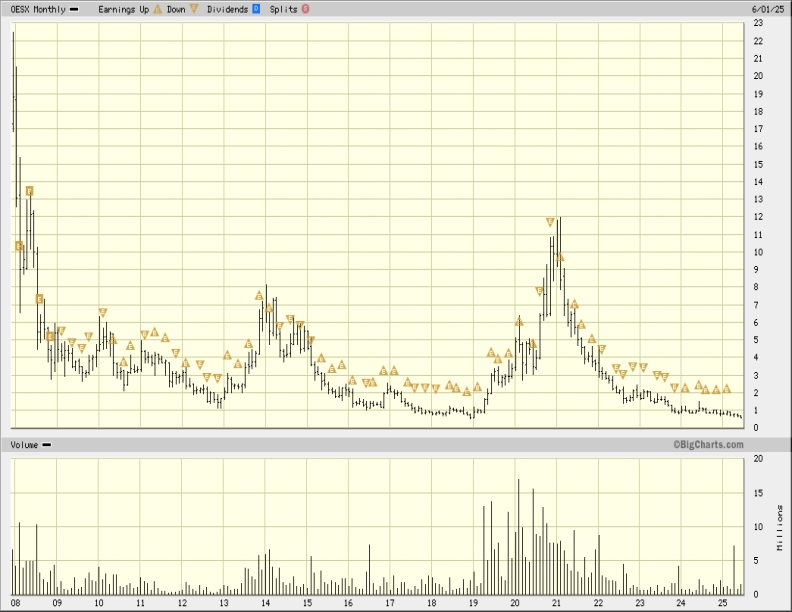
Task: Click the Dividends legend label
Action: [227, 9]
